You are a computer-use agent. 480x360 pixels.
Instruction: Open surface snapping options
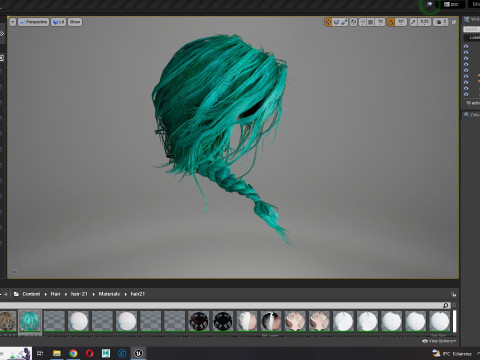point(363,22)
